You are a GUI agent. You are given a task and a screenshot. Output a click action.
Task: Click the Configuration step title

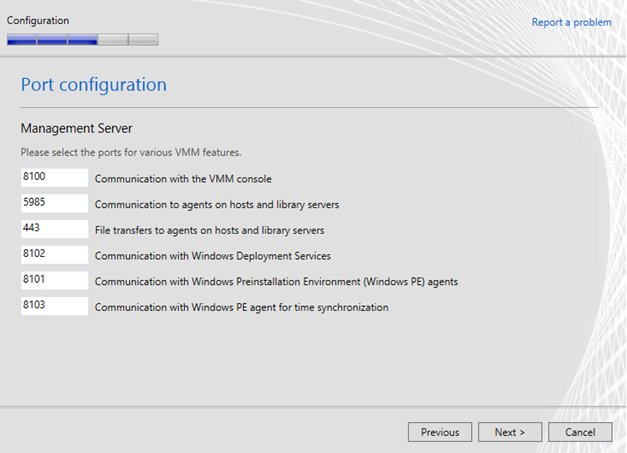(x=38, y=20)
